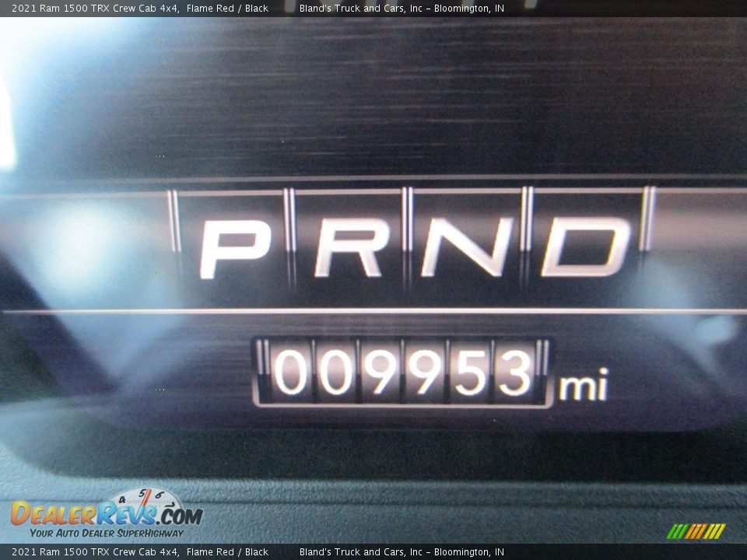Viewport: 747px width, 560px height.
Task: Click the odometer reading 009953
Action: [403, 373]
